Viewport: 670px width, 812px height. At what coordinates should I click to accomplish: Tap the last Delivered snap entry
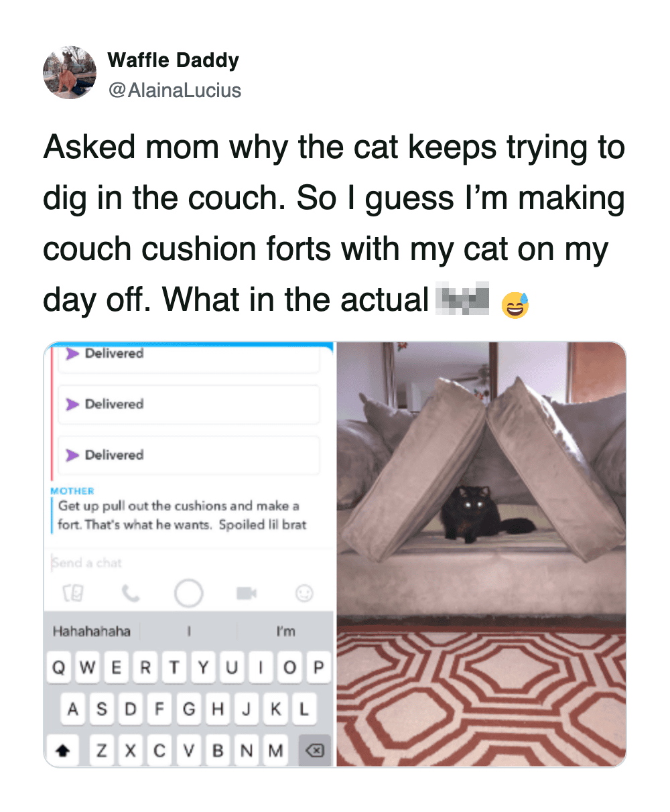point(189,455)
